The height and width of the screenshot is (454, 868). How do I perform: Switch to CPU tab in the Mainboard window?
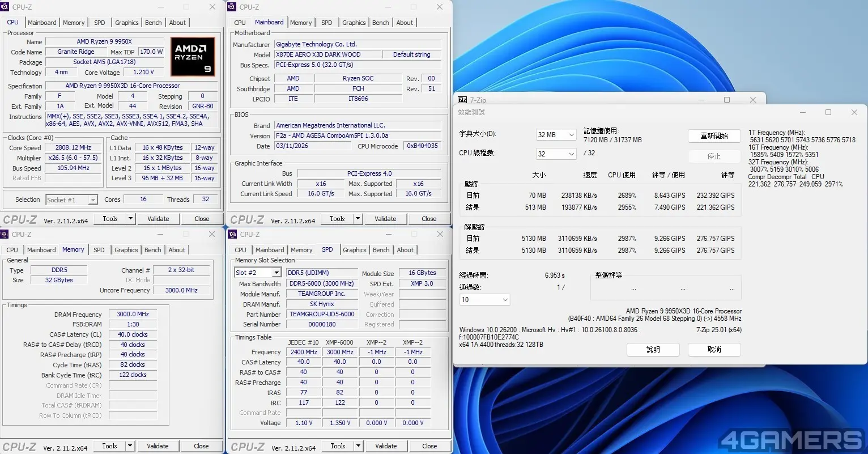pos(240,23)
